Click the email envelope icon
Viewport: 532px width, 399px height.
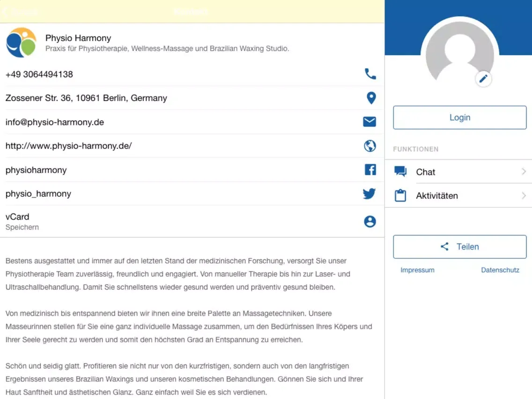pyautogui.click(x=369, y=122)
